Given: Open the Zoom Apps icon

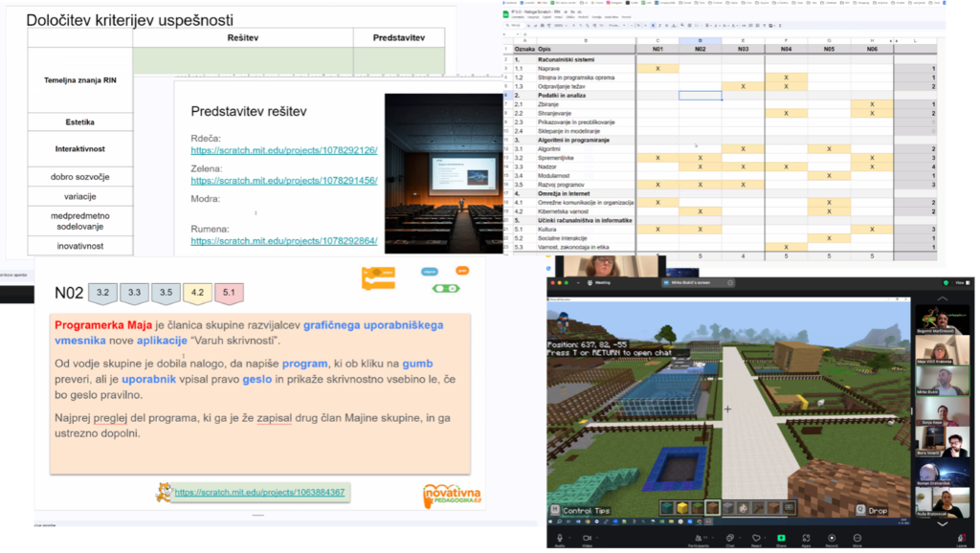Looking at the screenshot, I should pyautogui.click(x=806, y=538).
